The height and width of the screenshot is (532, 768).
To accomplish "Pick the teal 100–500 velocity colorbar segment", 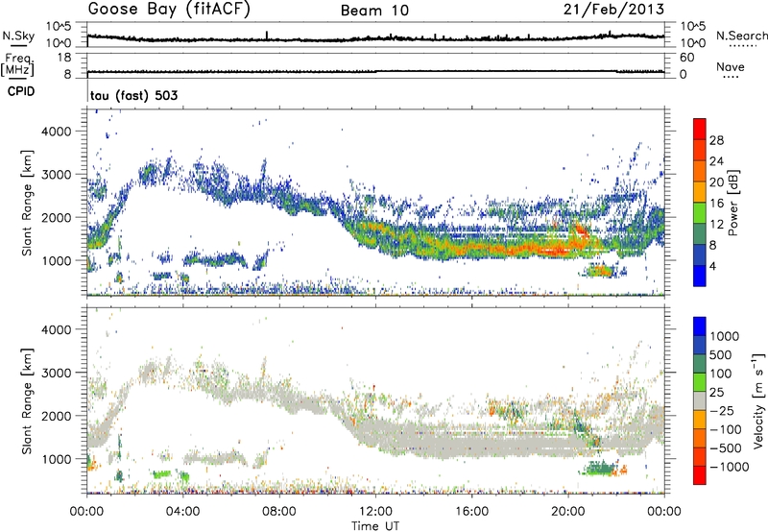I will coord(700,364).
